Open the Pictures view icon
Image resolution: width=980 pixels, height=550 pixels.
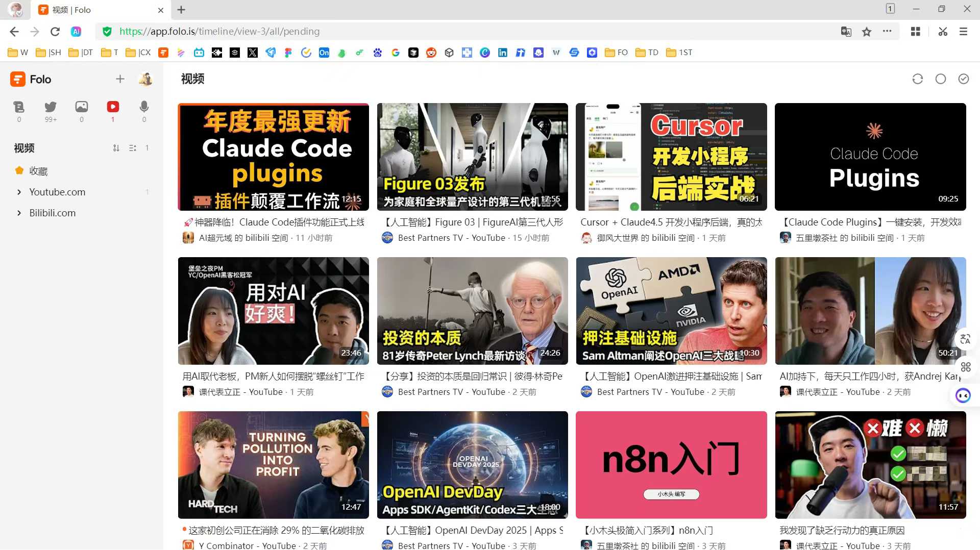(82, 107)
